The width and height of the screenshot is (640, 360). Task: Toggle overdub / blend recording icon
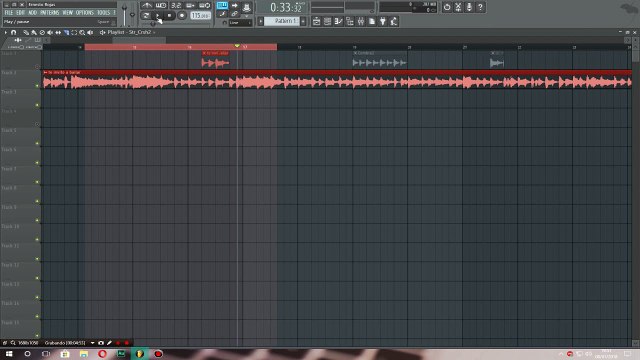(190, 5)
